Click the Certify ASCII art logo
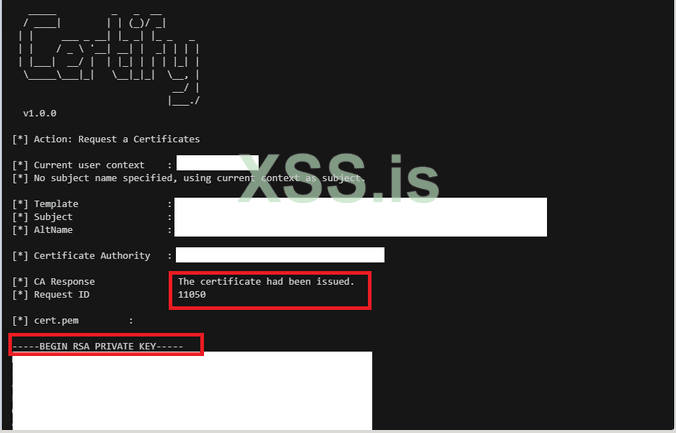Screen dimensions: 676x433 click(x=109, y=59)
